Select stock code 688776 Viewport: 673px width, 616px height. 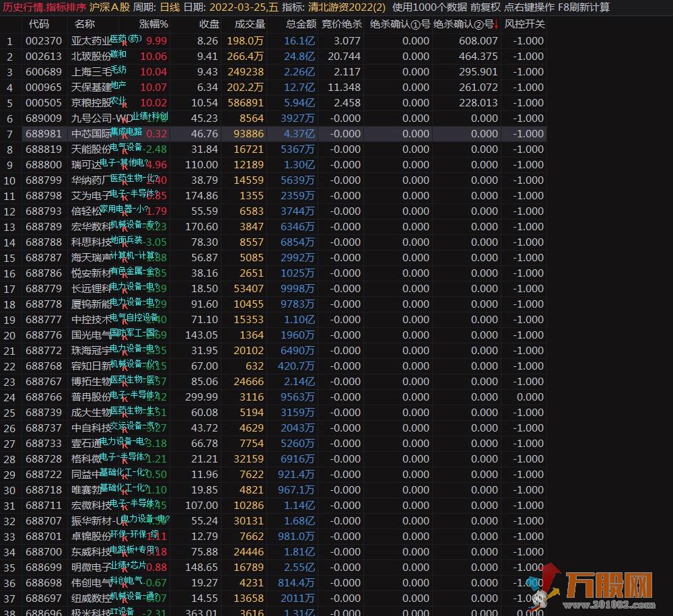click(x=44, y=335)
